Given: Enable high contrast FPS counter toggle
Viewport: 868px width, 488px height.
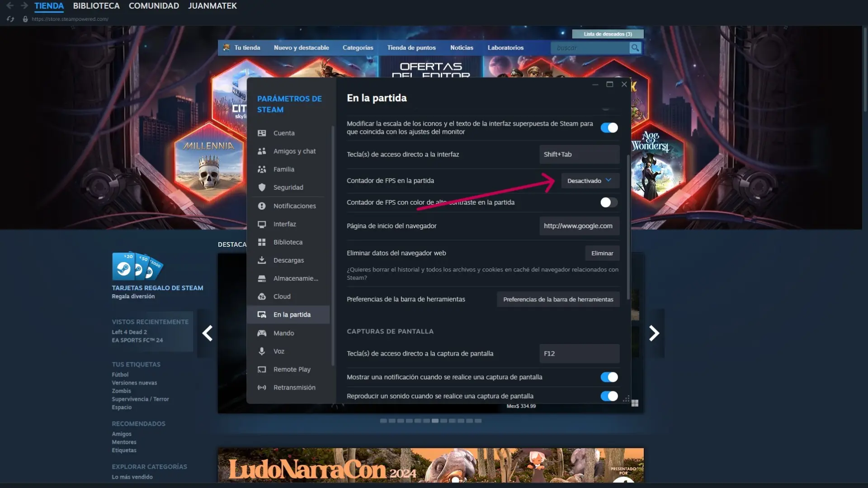Looking at the screenshot, I should 609,202.
